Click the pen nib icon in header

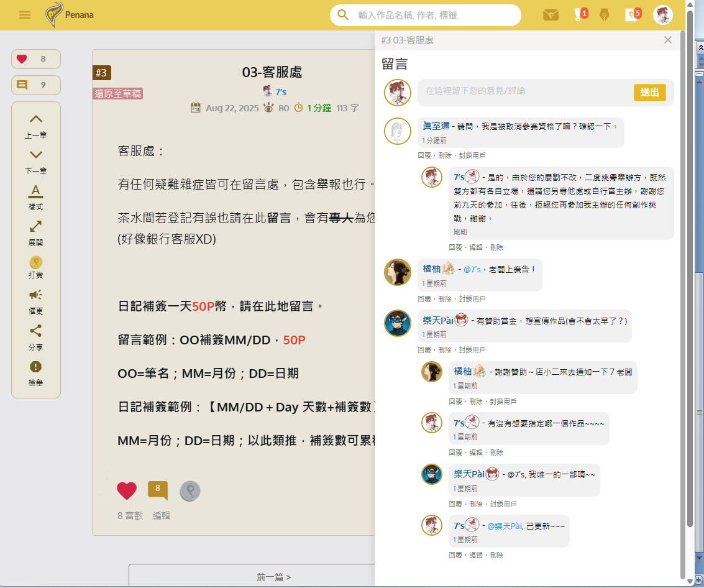pos(605,16)
